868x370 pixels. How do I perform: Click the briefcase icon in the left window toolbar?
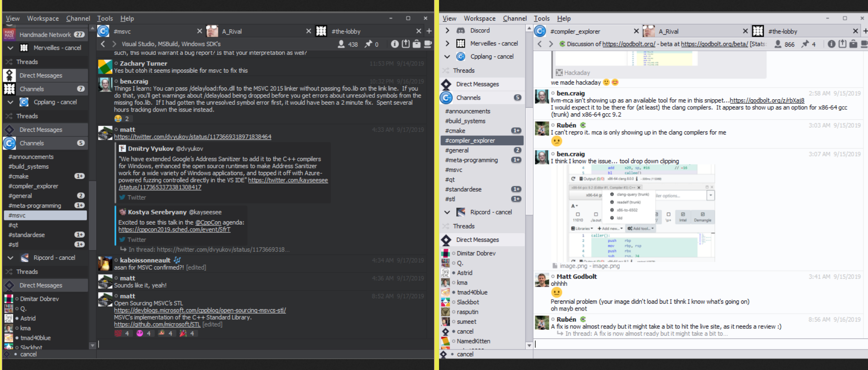coord(417,44)
